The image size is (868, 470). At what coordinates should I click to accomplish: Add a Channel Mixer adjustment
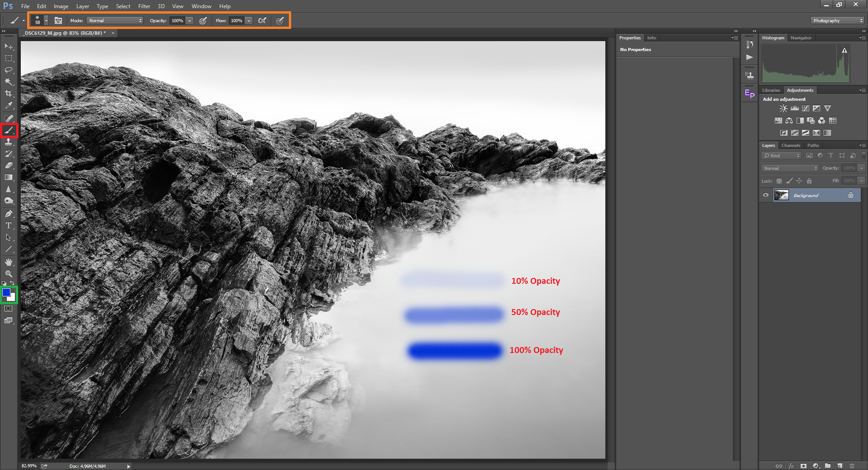(x=822, y=121)
